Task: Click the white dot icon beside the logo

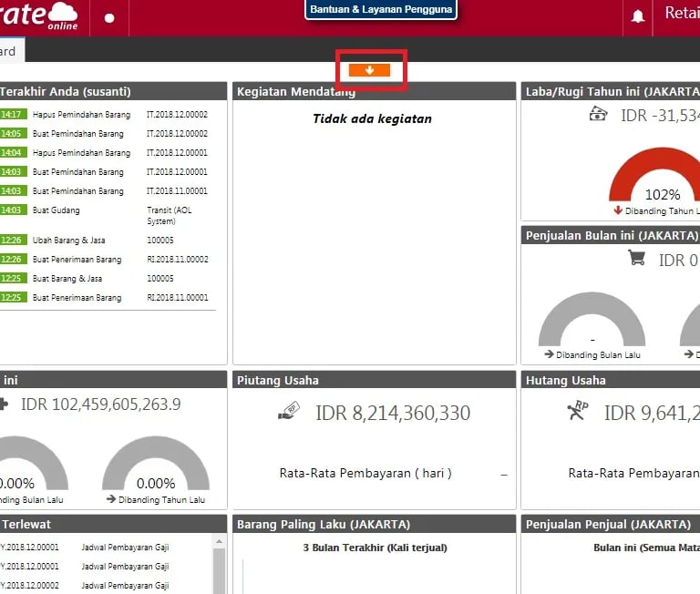Action: (x=109, y=18)
